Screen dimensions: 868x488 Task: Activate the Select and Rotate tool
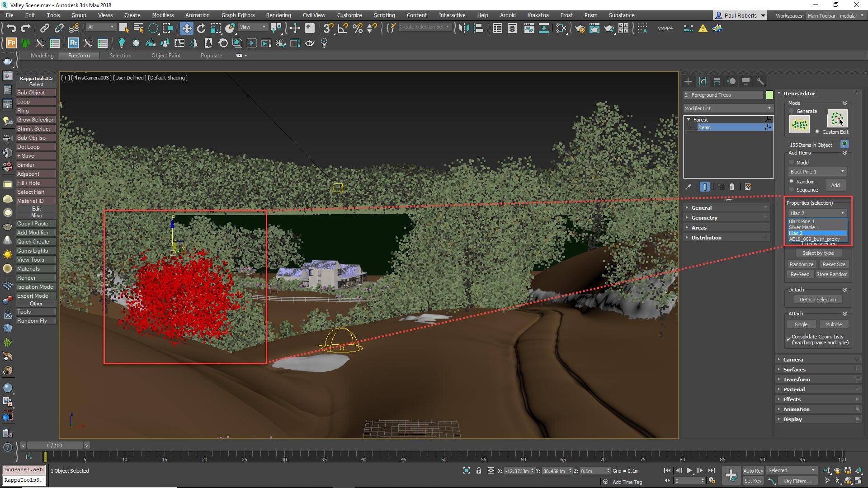[200, 28]
